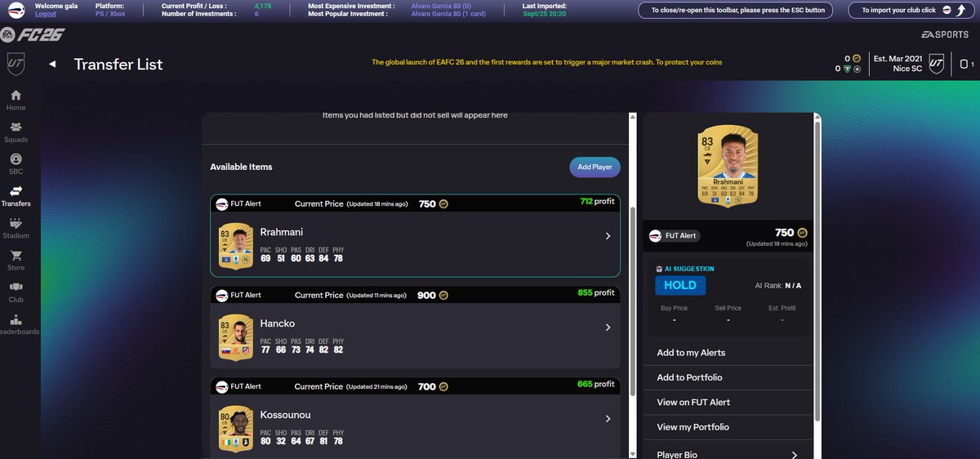Screen dimensions: 980x459
Task: Click the AI Rank N / A text
Action: (x=778, y=286)
